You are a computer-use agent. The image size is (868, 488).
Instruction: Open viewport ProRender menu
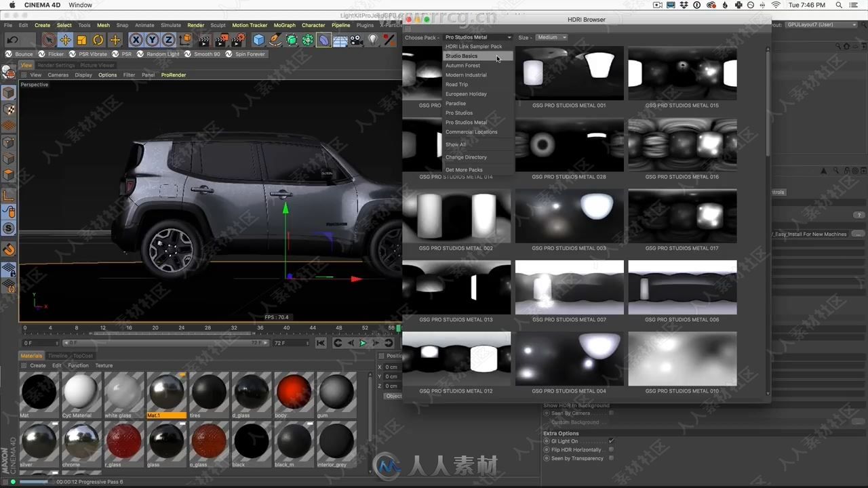(x=174, y=75)
